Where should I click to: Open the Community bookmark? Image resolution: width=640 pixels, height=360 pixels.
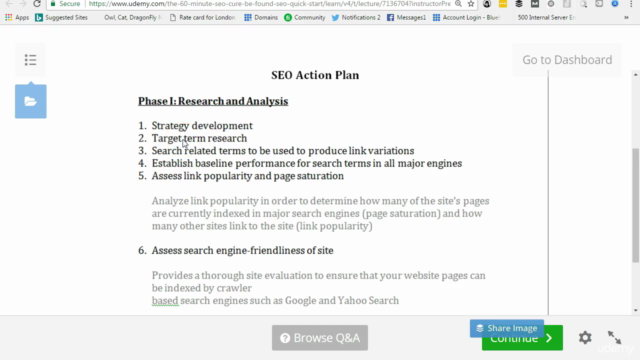(x=305, y=18)
